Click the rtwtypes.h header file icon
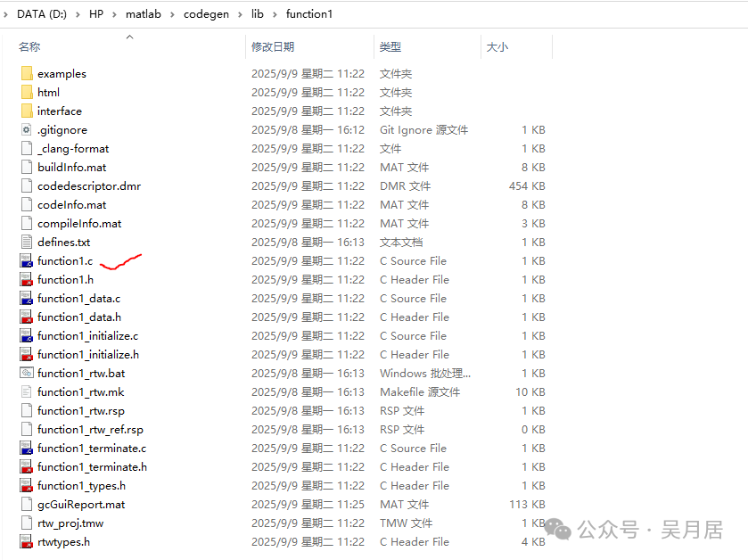The height and width of the screenshot is (560, 748). (x=27, y=542)
